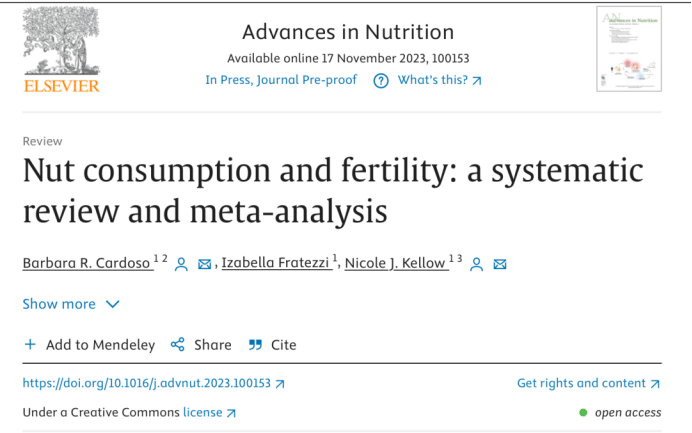Click the plus icon for Mendeley
The height and width of the screenshot is (433, 692).
point(30,345)
